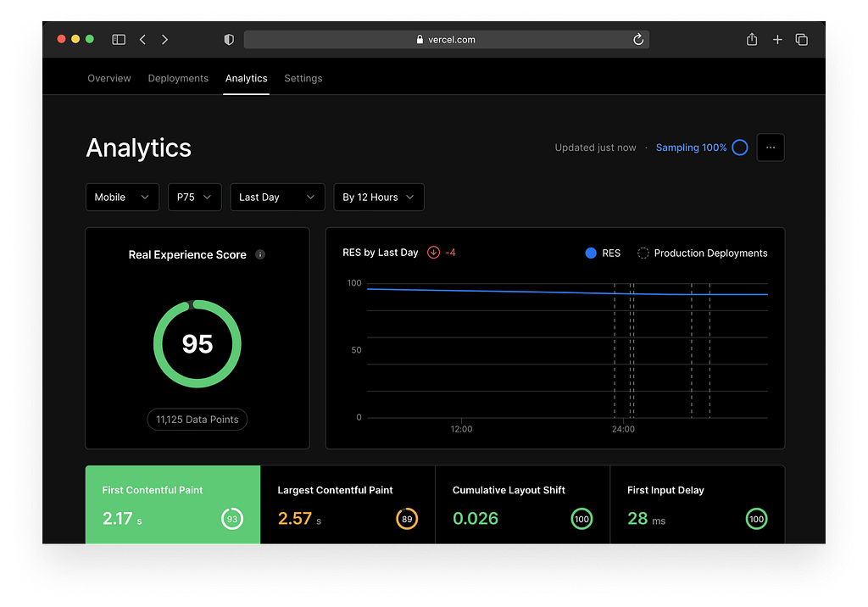Screen dimensions: 868x607
Task: Select the First Input Delay card
Action: [698, 504]
